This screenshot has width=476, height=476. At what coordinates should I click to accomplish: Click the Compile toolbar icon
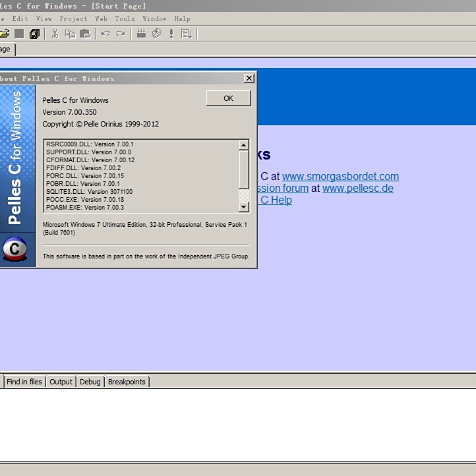141,34
